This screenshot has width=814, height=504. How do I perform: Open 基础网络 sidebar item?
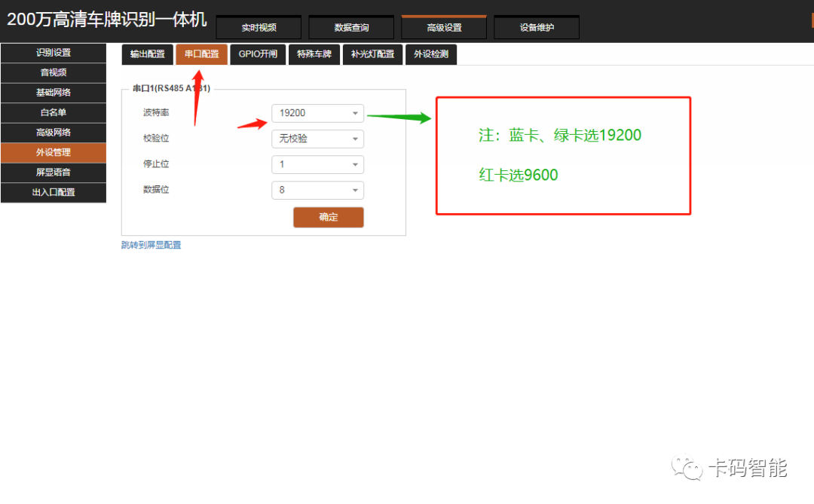pyautogui.click(x=54, y=93)
